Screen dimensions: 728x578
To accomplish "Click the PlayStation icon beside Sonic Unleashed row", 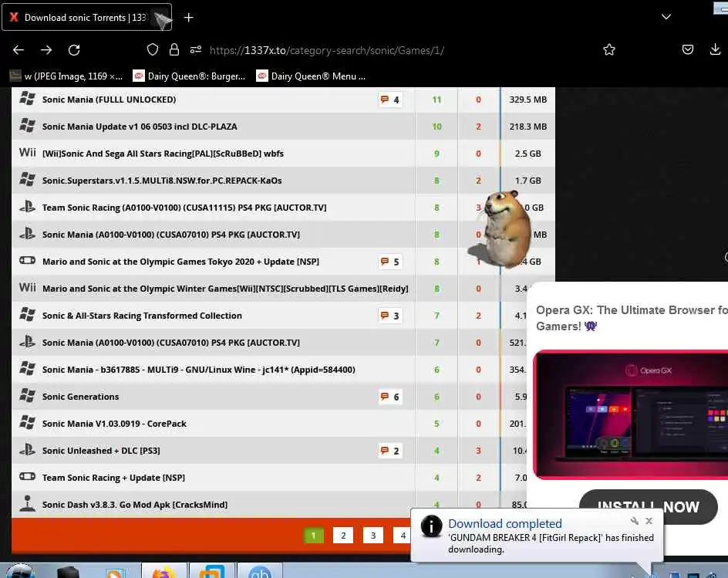I will (28, 450).
